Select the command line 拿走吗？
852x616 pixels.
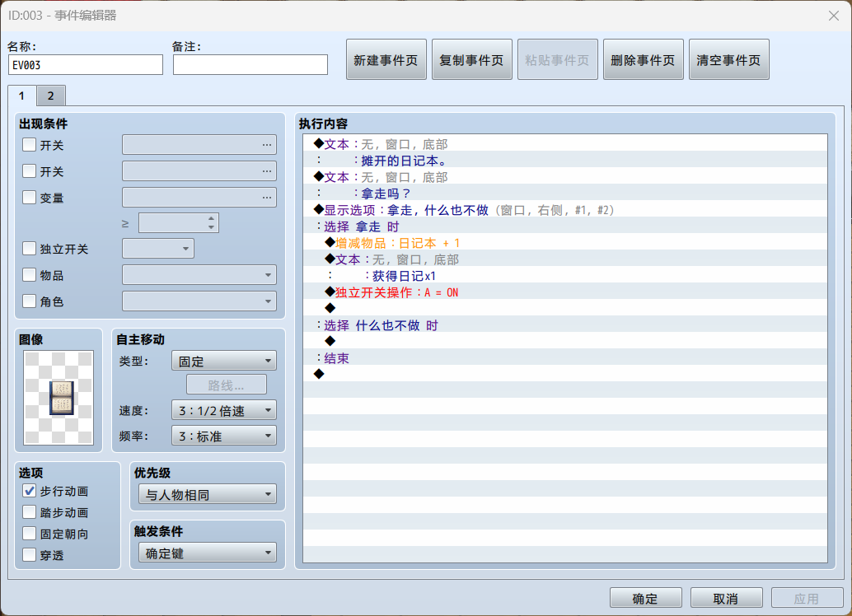565,194
